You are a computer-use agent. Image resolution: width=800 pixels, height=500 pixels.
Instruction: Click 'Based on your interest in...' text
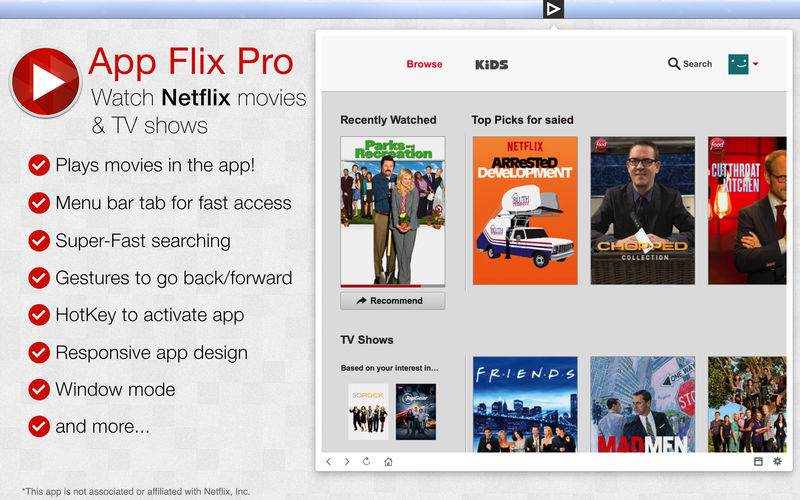click(x=389, y=368)
